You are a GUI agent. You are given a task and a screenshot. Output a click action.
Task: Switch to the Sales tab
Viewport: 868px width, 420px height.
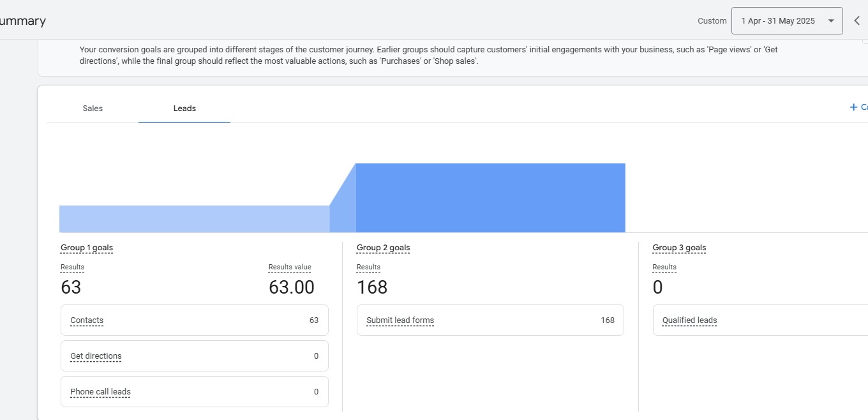93,109
